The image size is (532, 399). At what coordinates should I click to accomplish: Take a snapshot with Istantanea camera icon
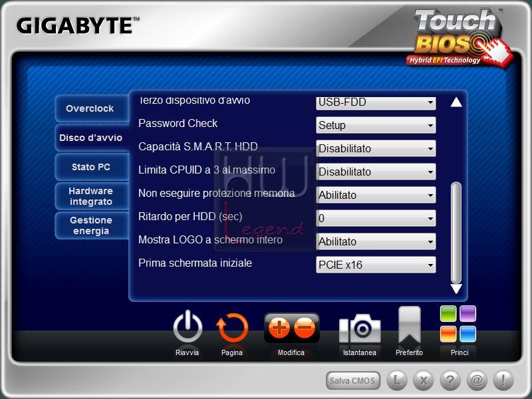(x=360, y=329)
